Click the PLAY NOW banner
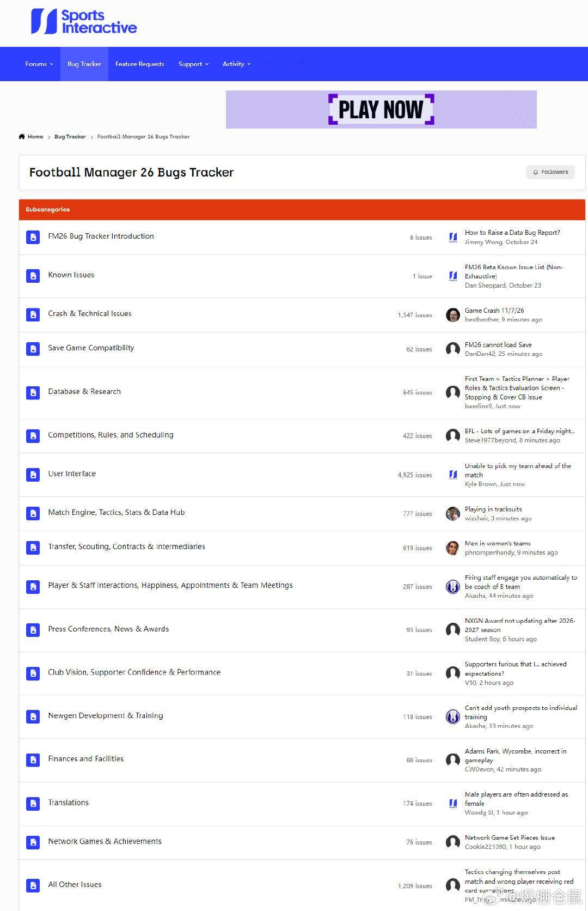 pos(381,110)
